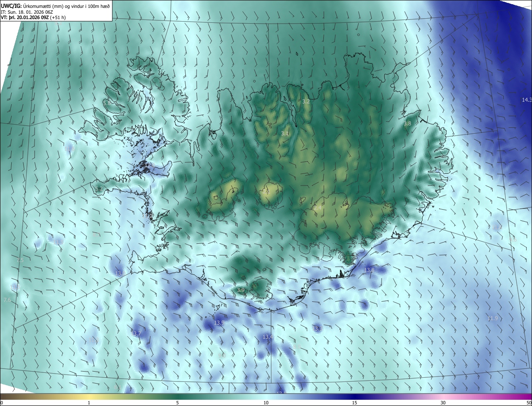This screenshot has height=406, width=532.
Task: Click the 3.9 value near the south coast
Action: (241, 290)
